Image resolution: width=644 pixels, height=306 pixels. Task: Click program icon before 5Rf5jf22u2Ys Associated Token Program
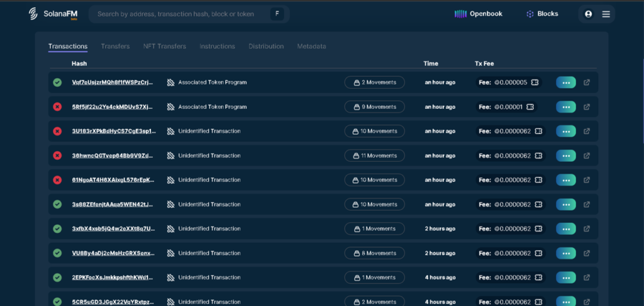[x=171, y=107]
